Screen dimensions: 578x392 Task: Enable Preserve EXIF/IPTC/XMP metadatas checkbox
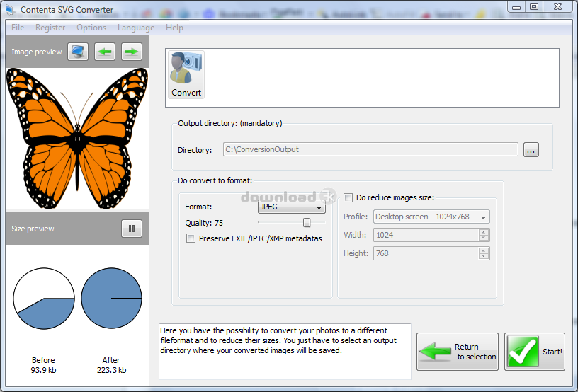click(191, 238)
